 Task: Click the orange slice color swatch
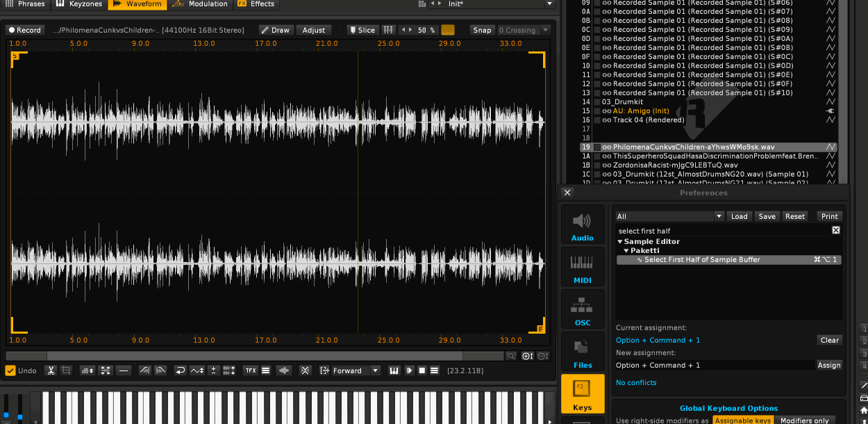tap(448, 30)
